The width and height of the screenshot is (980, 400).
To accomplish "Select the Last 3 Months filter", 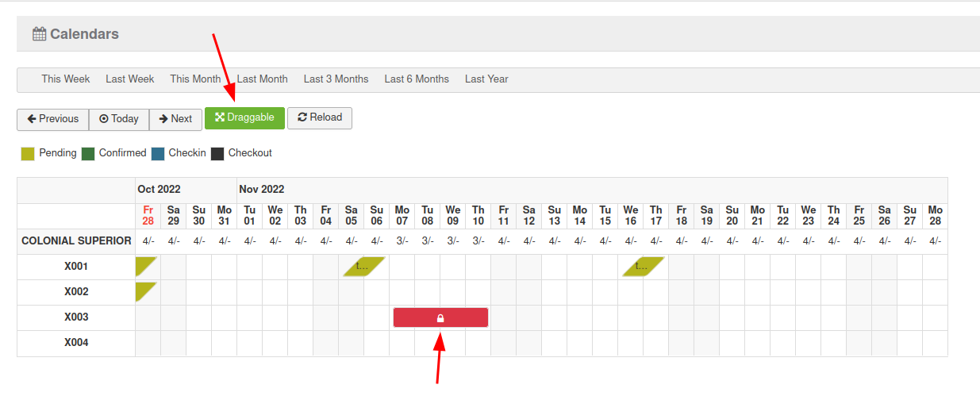I will click(336, 79).
